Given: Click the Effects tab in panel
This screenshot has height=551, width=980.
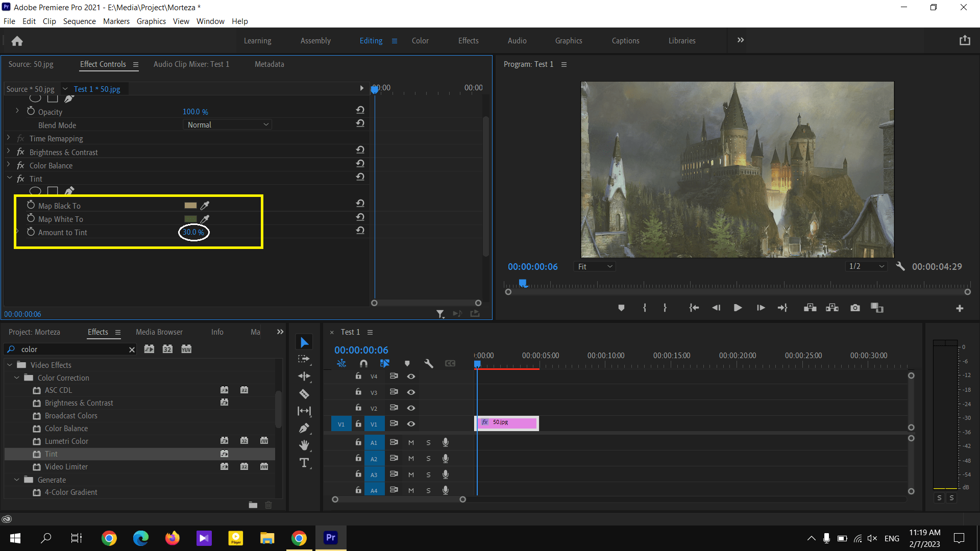Looking at the screenshot, I should (97, 332).
